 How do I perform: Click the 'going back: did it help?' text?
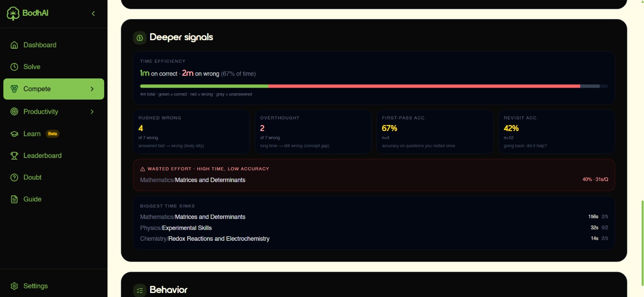[x=525, y=146]
